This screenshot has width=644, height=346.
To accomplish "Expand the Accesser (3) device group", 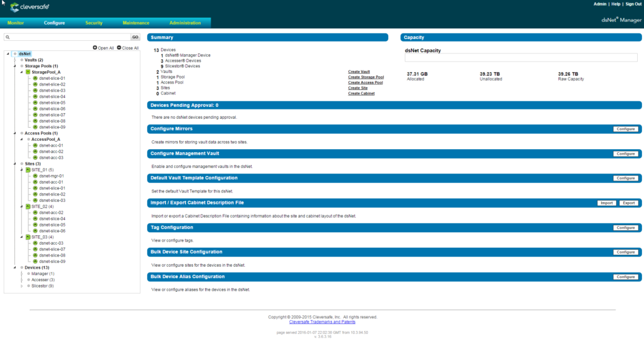I will click(22, 280).
